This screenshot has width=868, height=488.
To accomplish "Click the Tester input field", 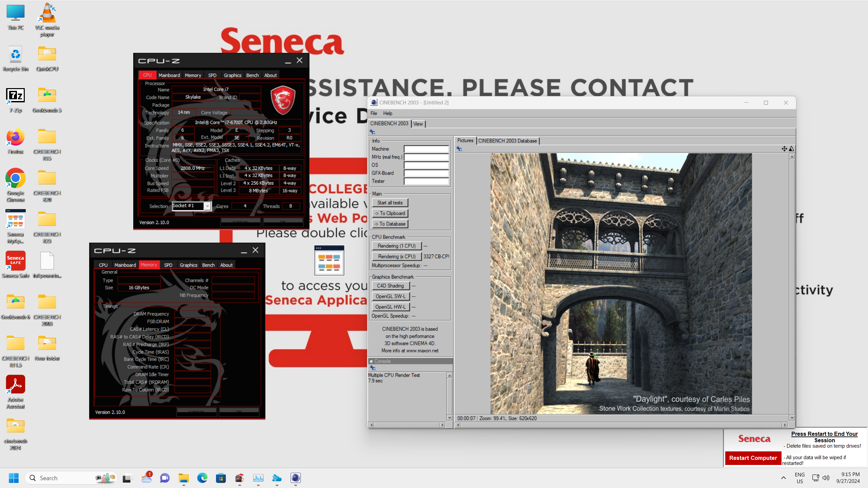I will (426, 181).
